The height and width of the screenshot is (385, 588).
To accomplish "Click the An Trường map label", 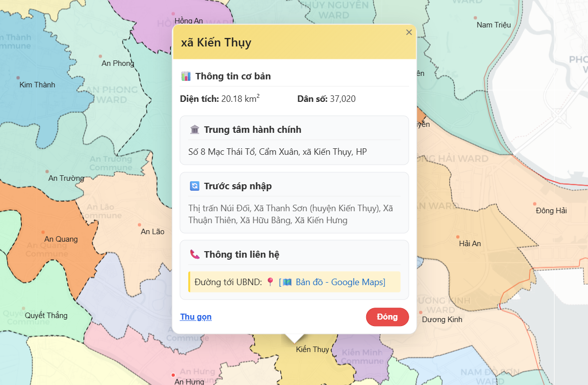I will pos(66,178).
